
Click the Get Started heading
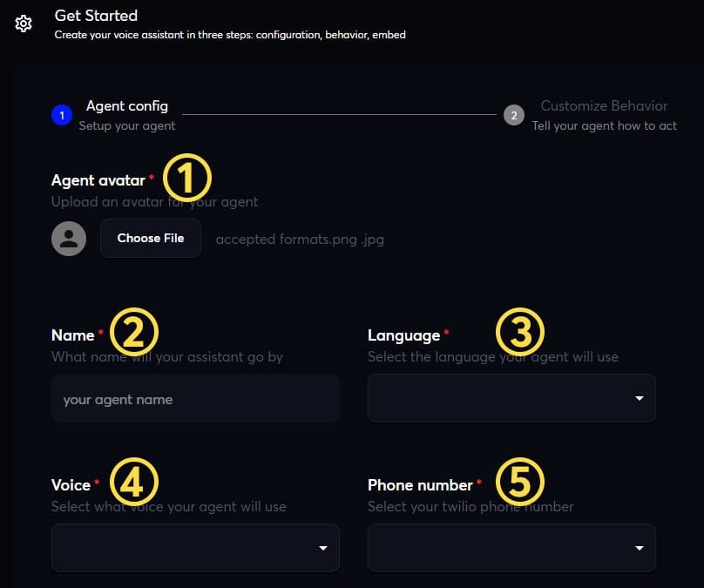pos(96,15)
